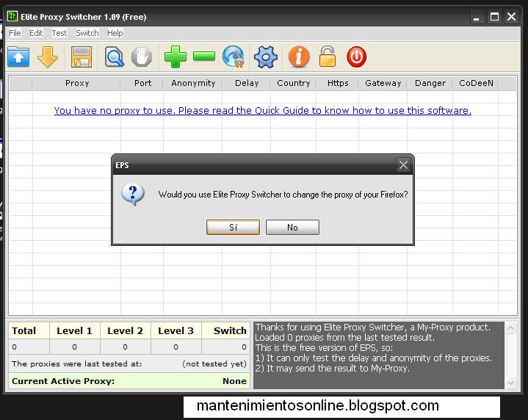The width and height of the screenshot is (528, 420).
Task: Click the blue folder upload icon
Action: click(x=18, y=57)
